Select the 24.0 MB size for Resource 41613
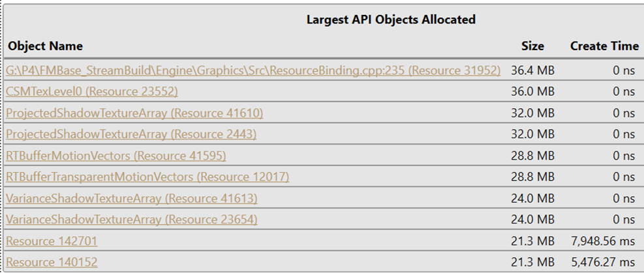The width and height of the screenshot is (644, 273). [x=532, y=198]
